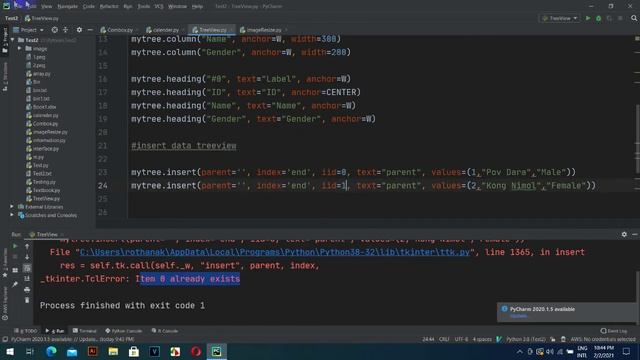Open Project panel settings gear
Image resolution: width=640 pixels, height=360 pixels.
[x=79, y=30]
